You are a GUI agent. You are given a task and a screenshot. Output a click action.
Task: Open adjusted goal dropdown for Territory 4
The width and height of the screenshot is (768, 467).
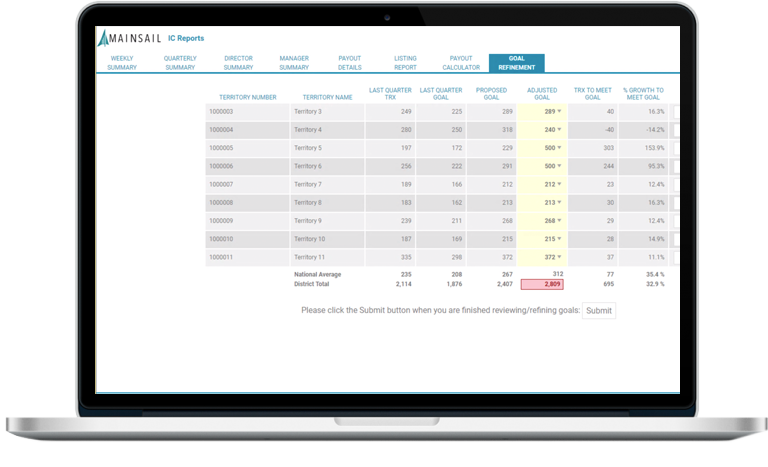pos(560,130)
